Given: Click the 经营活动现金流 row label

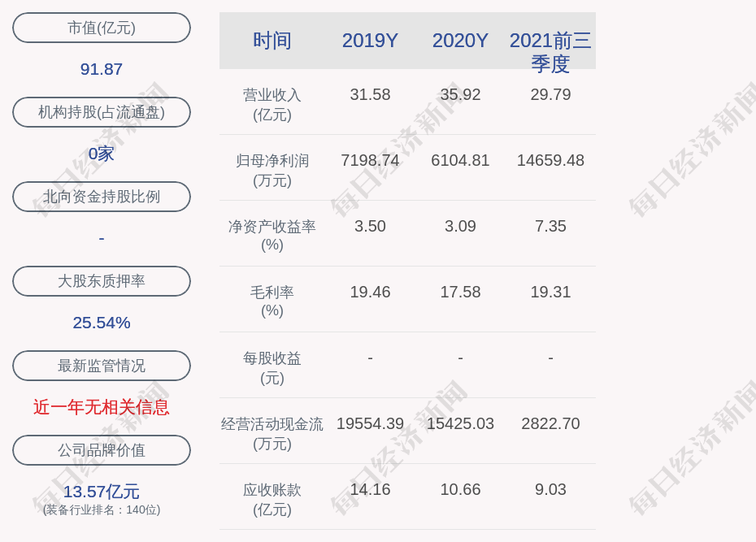Looking at the screenshot, I should coord(272,434).
